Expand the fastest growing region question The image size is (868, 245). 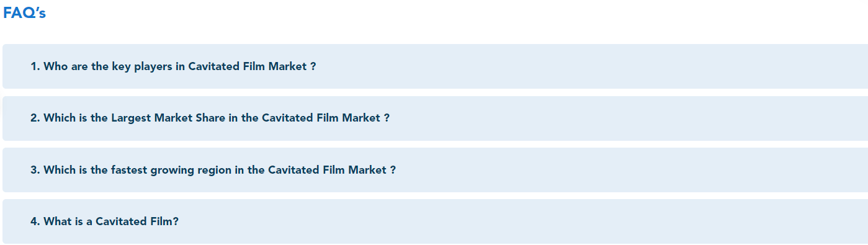[435, 170]
